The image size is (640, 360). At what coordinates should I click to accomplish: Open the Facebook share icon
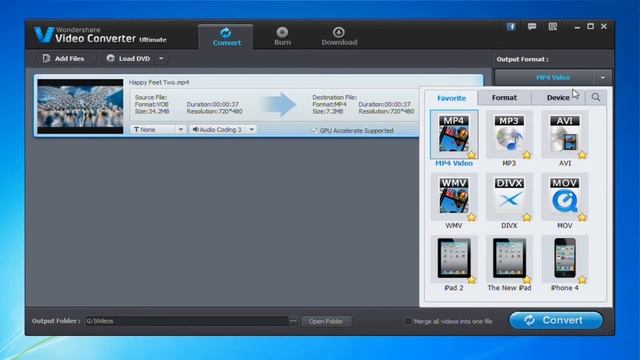[x=511, y=27]
